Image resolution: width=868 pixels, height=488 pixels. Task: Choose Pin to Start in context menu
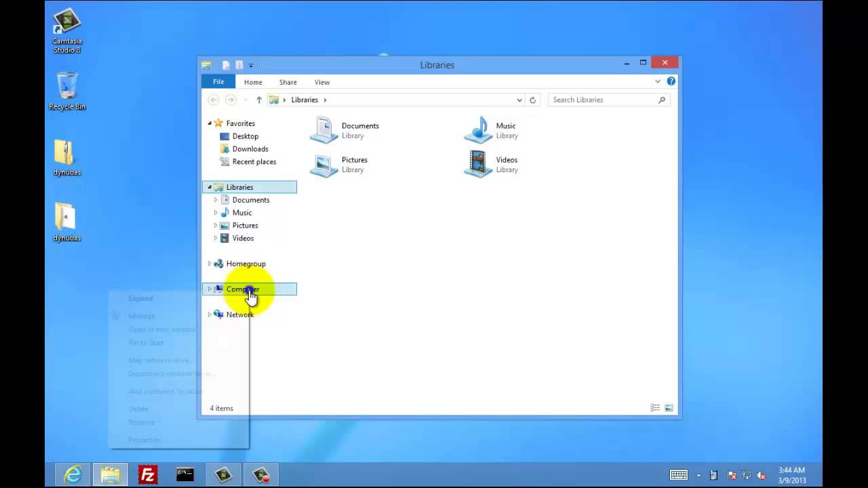point(146,343)
